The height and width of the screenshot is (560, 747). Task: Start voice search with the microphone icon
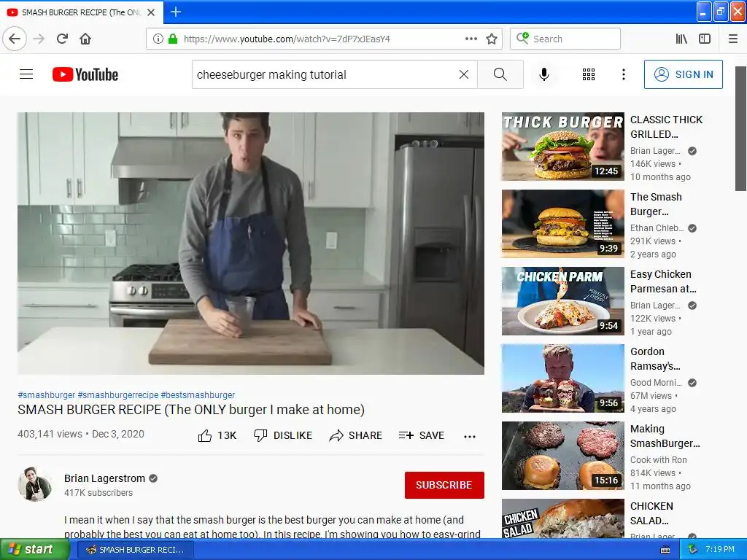tap(544, 74)
